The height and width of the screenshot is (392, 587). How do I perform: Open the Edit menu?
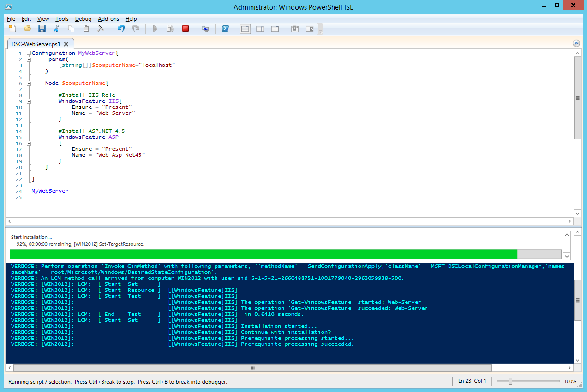tap(26, 19)
